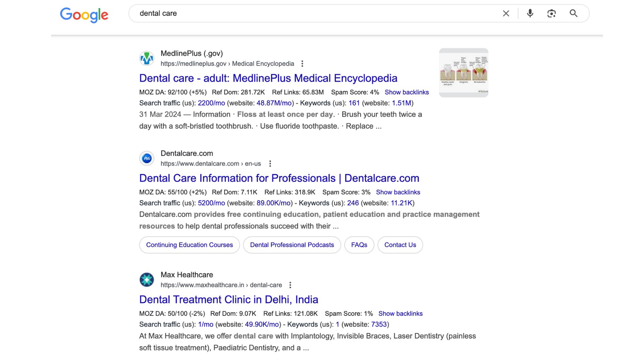Viewport: 644px width, 362px height.
Task: Open Dental care - adult: MedlinePlus result title
Action: 268,78
